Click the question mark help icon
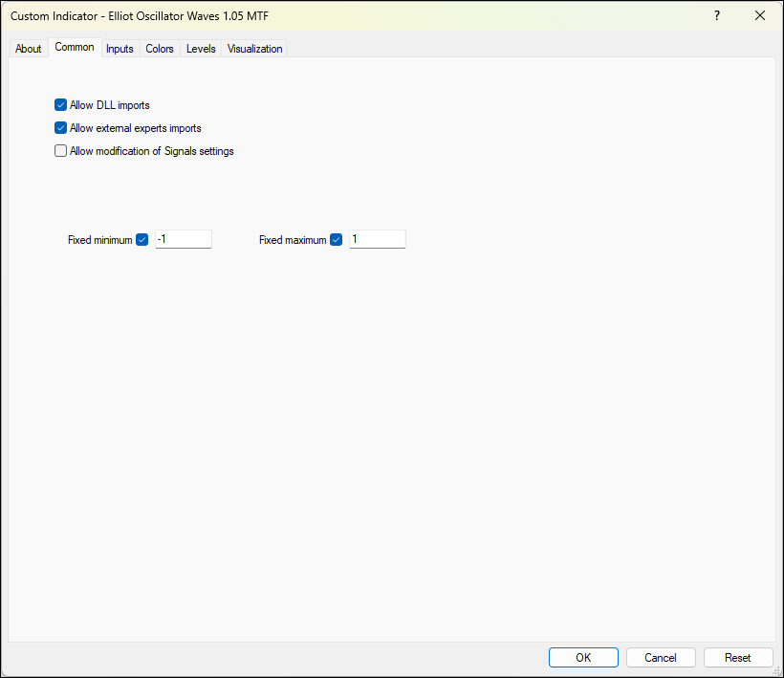The height and width of the screenshot is (678, 784). pos(717,15)
